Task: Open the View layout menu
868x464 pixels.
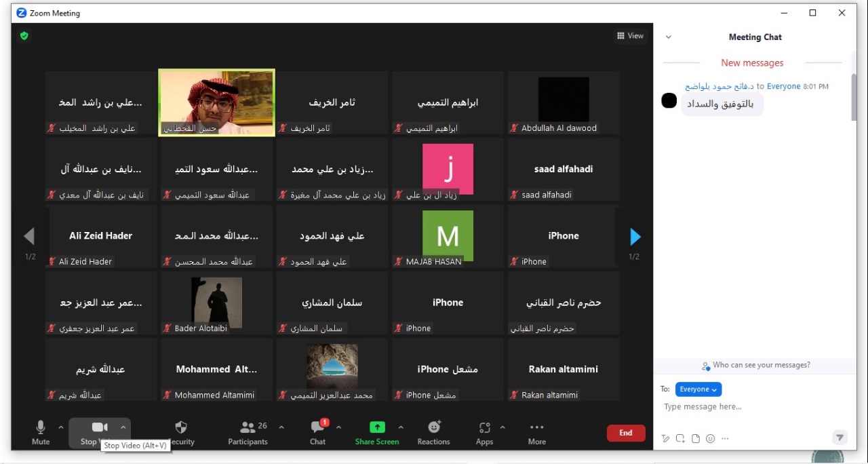Action: [630, 36]
